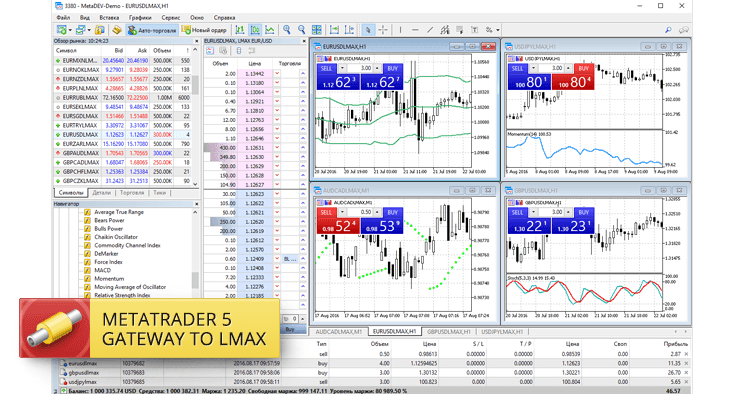Viewport: 750px width, 394px height.
Task: Select the crosshair tool
Action: click(x=383, y=30)
